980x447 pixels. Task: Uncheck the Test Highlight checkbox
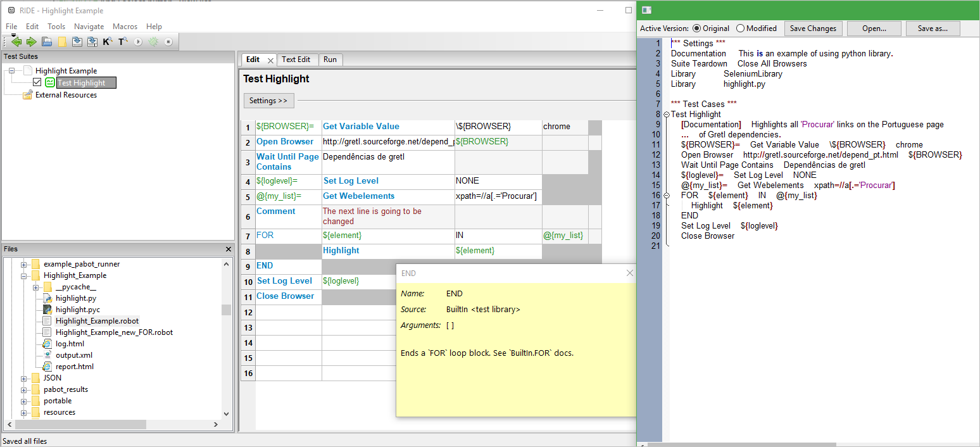pos(37,82)
